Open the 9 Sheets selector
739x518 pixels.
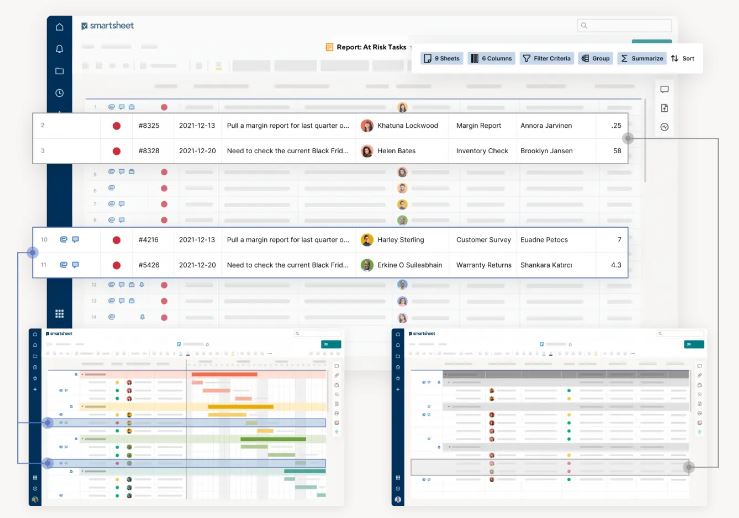(442, 58)
